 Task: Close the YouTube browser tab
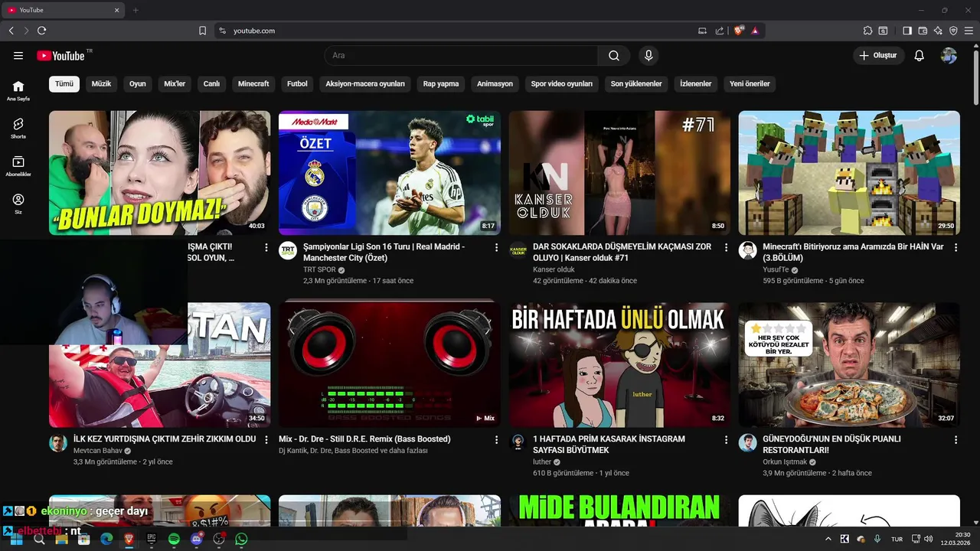click(x=117, y=10)
